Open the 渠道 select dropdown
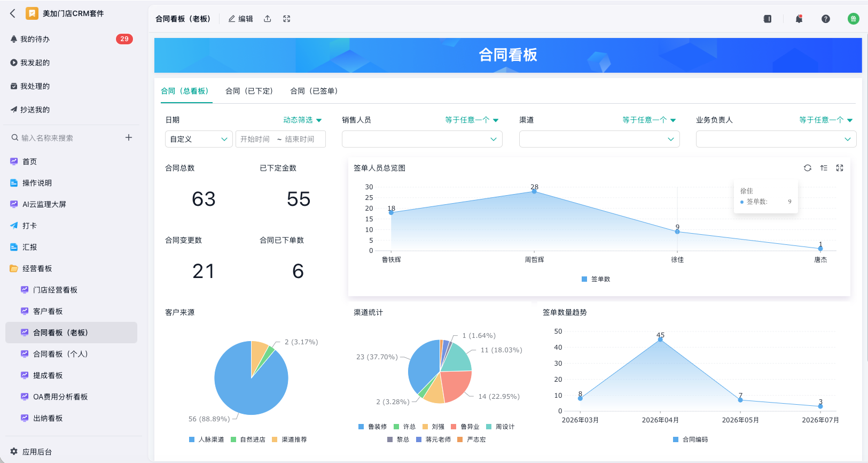This screenshot has height=463, width=868. (599, 139)
